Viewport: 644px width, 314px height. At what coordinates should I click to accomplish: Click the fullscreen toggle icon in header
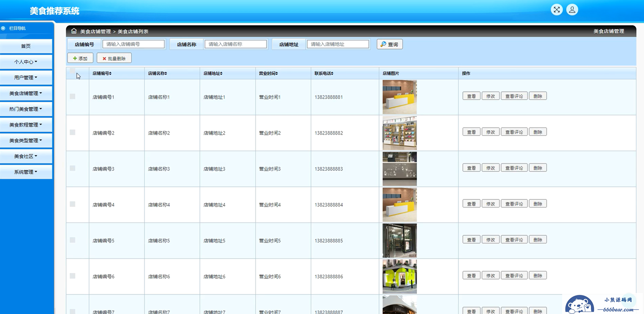(556, 10)
